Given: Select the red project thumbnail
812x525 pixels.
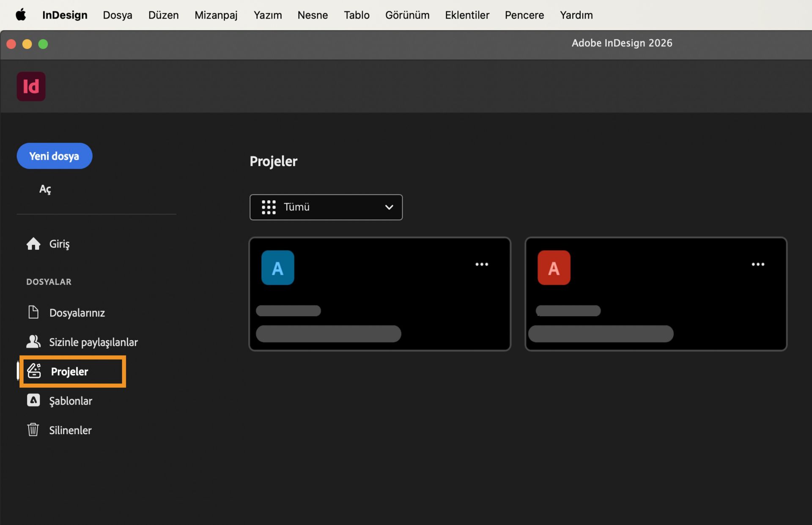Looking at the screenshot, I should coord(554,267).
